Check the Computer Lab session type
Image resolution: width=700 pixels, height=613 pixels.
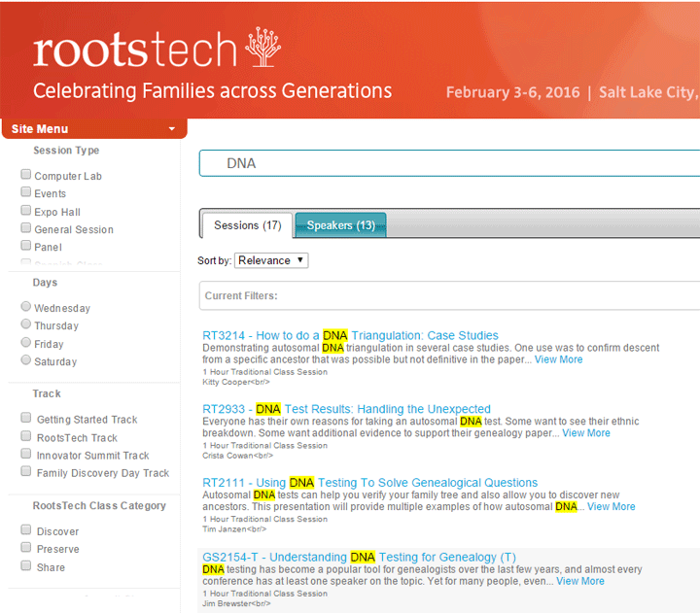(x=26, y=174)
